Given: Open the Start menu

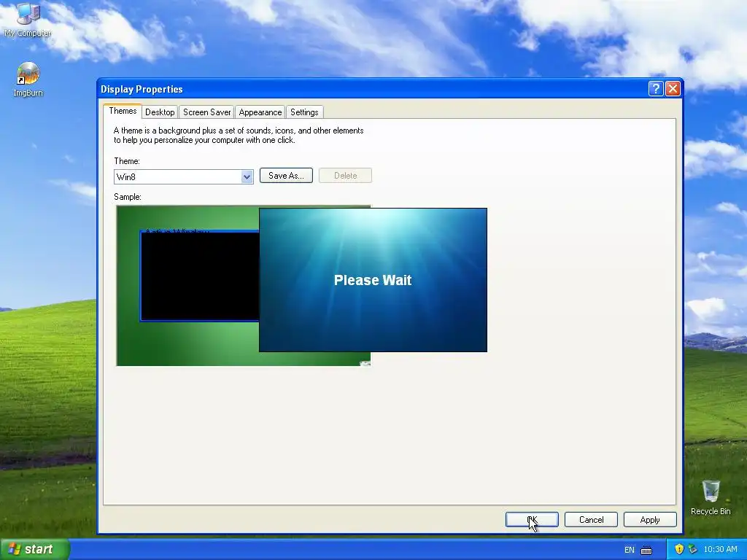Looking at the screenshot, I should click(x=35, y=549).
